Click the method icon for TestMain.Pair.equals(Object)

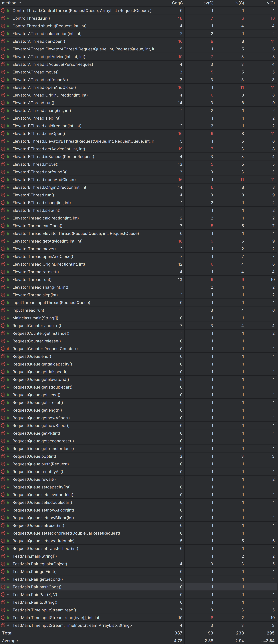pyautogui.click(x=3, y=564)
